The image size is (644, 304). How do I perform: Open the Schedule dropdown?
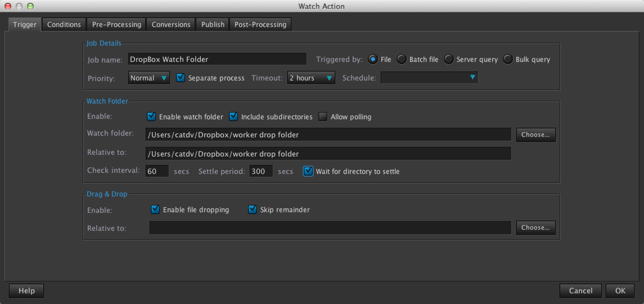pos(429,78)
